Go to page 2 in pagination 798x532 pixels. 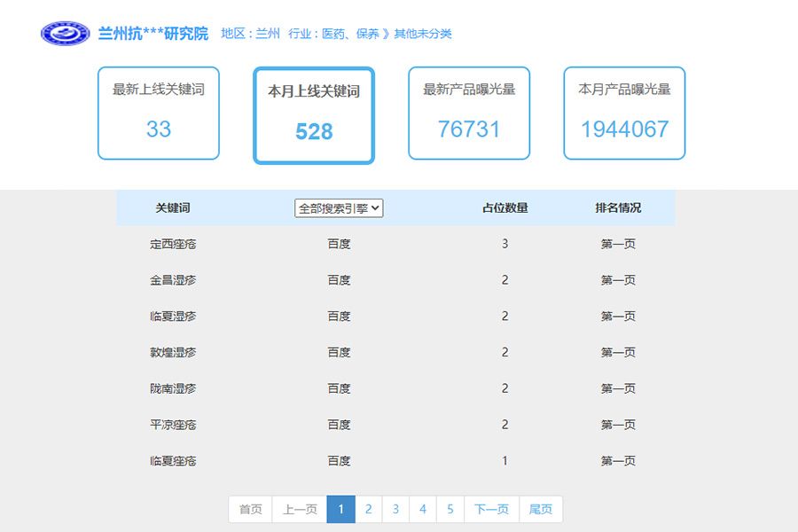[x=369, y=509]
